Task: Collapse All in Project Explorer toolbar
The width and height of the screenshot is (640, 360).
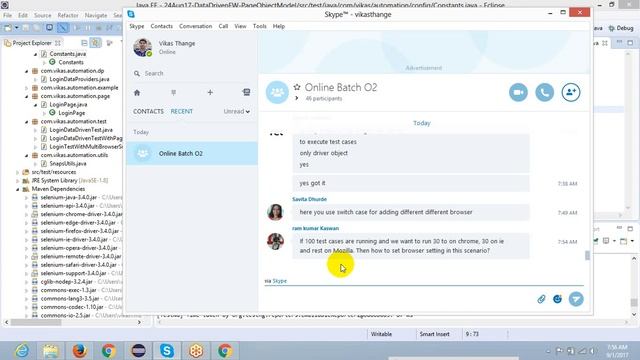Action: 84,43
